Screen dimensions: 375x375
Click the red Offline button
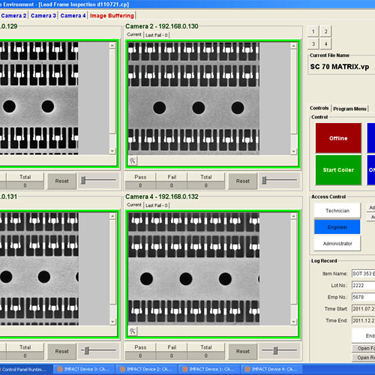(338, 138)
